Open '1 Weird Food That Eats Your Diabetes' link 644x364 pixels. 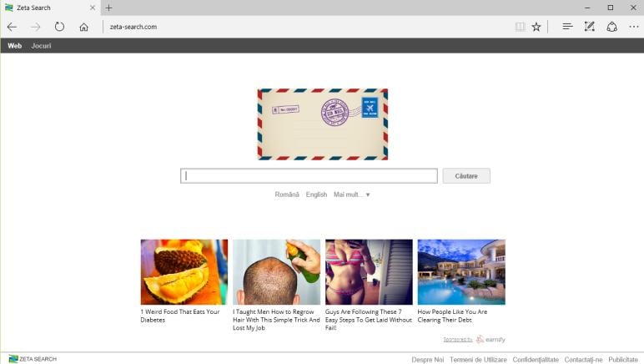pyautogui.click(x=180, y=316)
